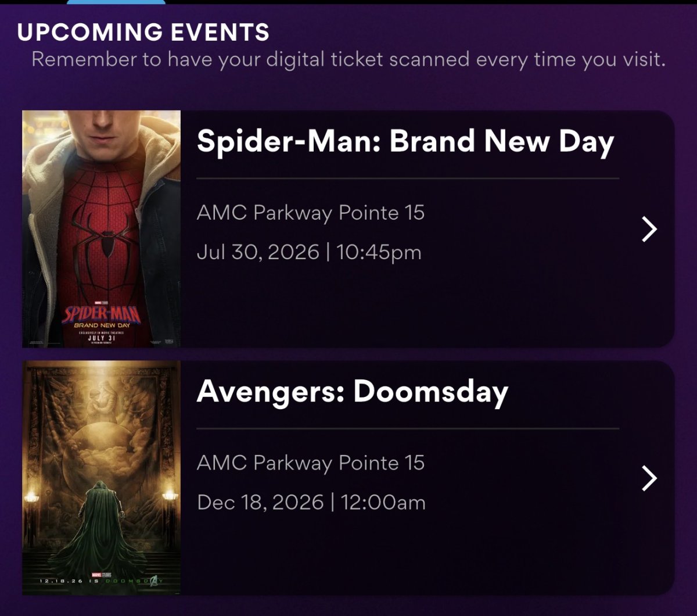Click the Jul 30, 2026 10:45pm showtime
This screenshot has width=697, height=616.
tap(309, 252)
